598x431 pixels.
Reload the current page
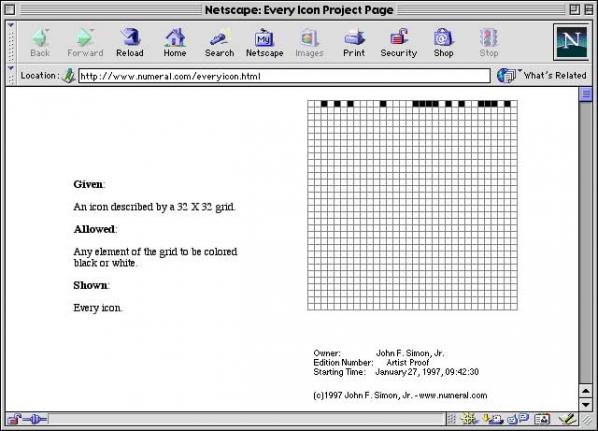[x=130, y=43]
